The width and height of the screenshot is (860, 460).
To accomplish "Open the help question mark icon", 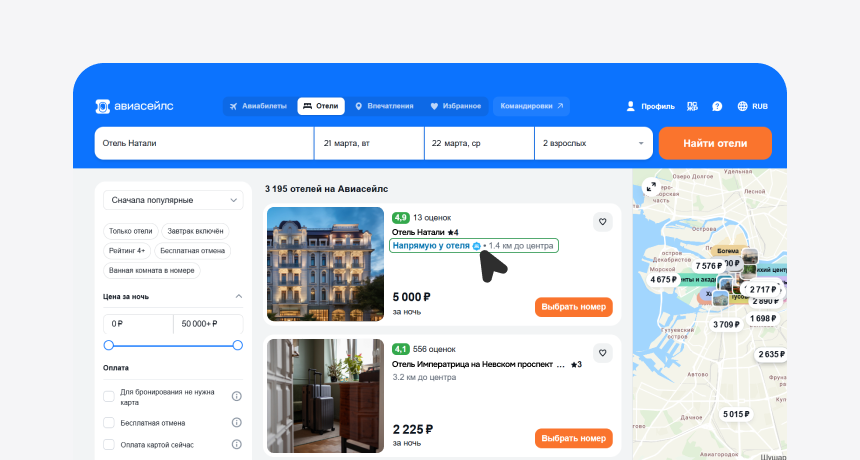I will [x=717, y=106].
